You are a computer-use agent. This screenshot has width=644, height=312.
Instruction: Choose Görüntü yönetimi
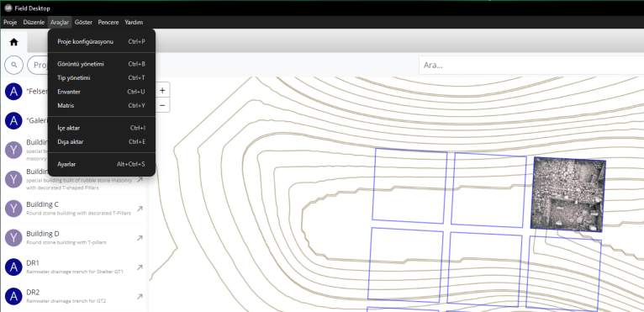tap(102, 64)
